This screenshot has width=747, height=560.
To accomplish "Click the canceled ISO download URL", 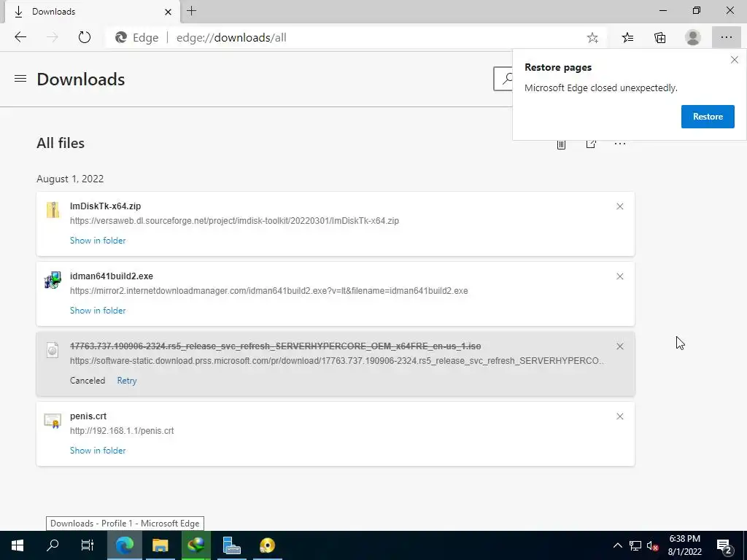I will coord(337,360).
